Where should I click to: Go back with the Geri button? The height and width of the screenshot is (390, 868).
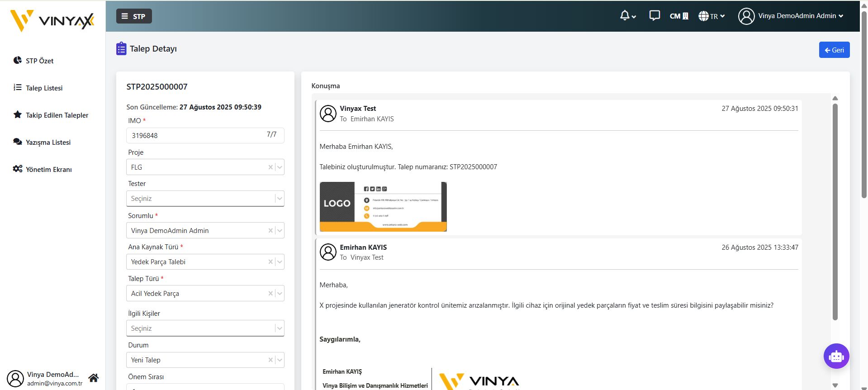[x=834, y=50]
